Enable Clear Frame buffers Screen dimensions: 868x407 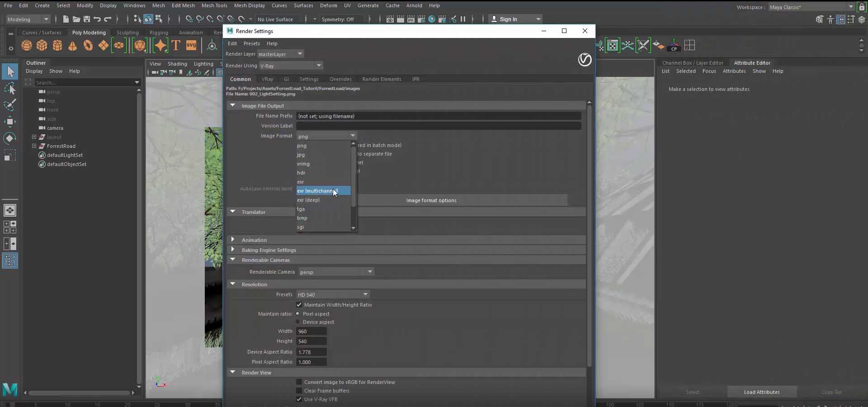coord(299,391)
